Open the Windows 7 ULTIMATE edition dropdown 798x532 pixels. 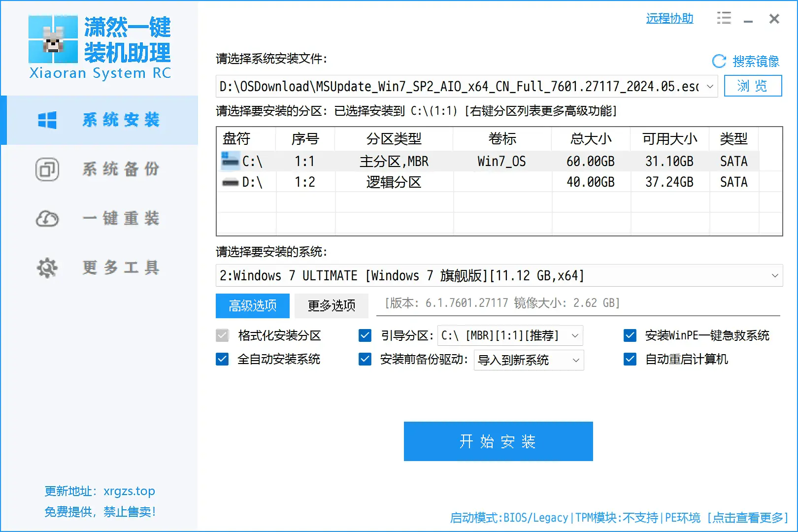774,275
